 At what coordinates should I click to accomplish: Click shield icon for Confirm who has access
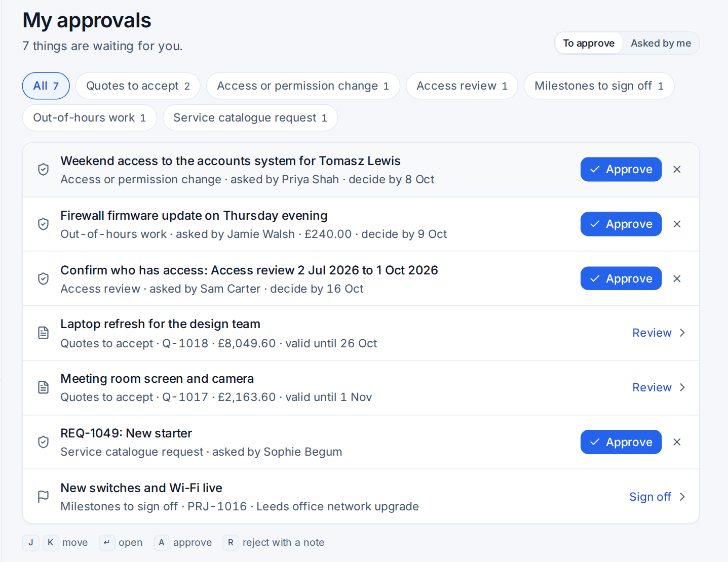tap(44, 278)
